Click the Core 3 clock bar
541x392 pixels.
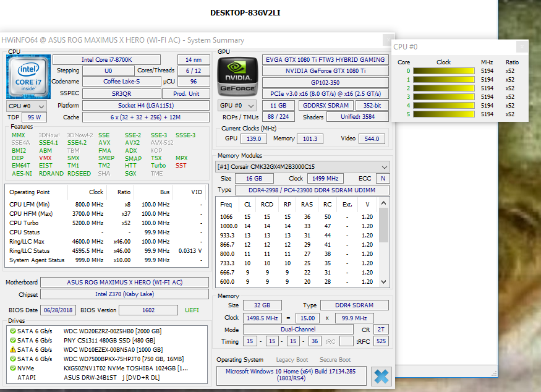(x=444, y=96)
